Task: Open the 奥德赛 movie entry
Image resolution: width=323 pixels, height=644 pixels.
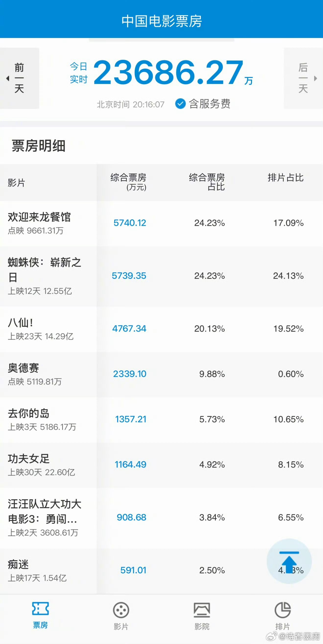Action: click(162, 374)
